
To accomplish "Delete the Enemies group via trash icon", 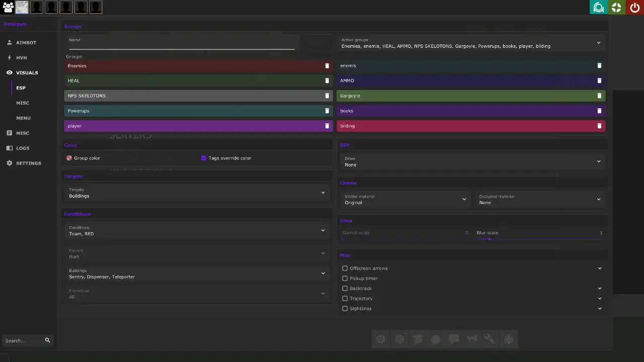I will [327, 66].
